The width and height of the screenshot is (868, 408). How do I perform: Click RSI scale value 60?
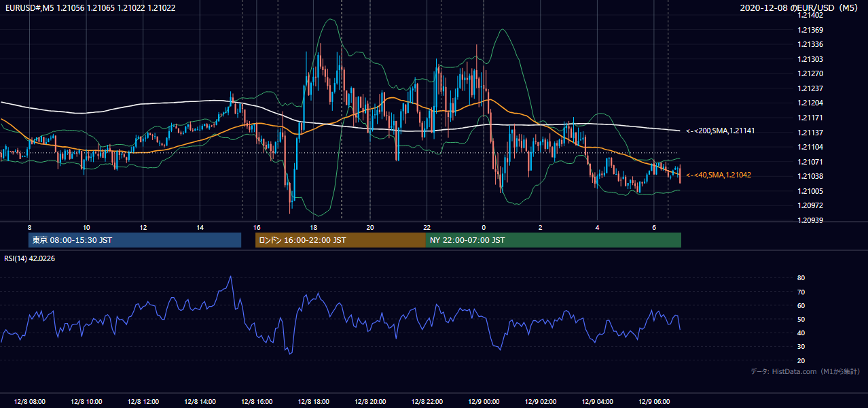[801, 305]
